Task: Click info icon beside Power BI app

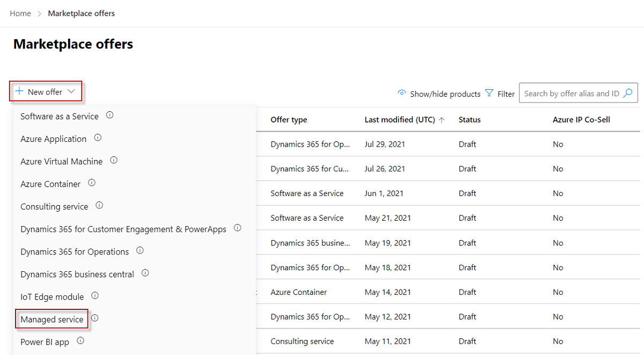Action: (x=80, y=340)
